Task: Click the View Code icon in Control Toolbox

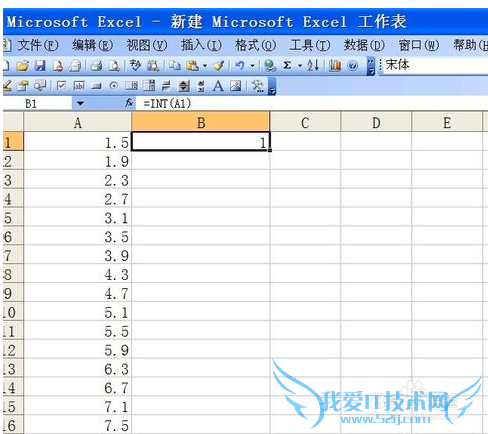Action: click(x=40, y=86)
